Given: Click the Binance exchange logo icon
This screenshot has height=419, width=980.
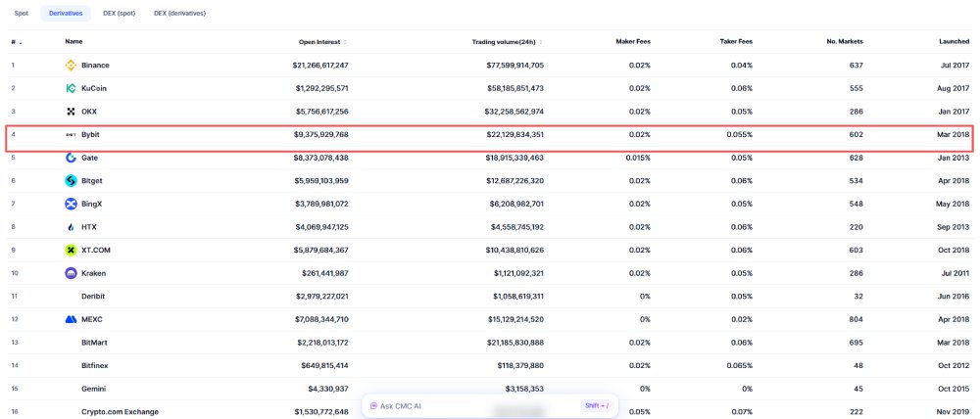Looking at the screenshot, I should [71, 66].
